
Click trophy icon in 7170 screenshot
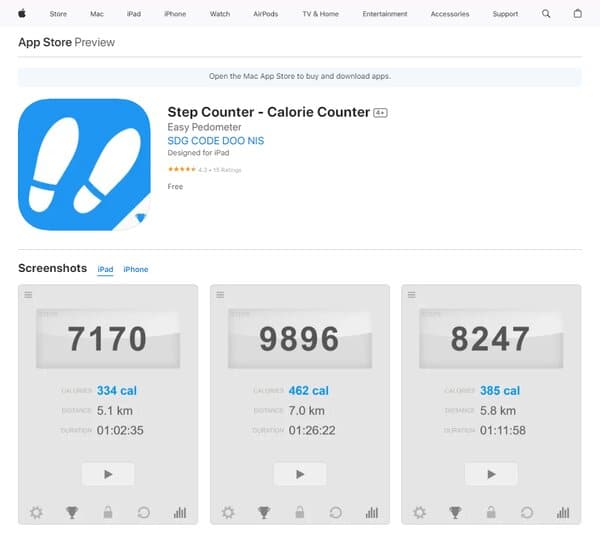point(72,512)
